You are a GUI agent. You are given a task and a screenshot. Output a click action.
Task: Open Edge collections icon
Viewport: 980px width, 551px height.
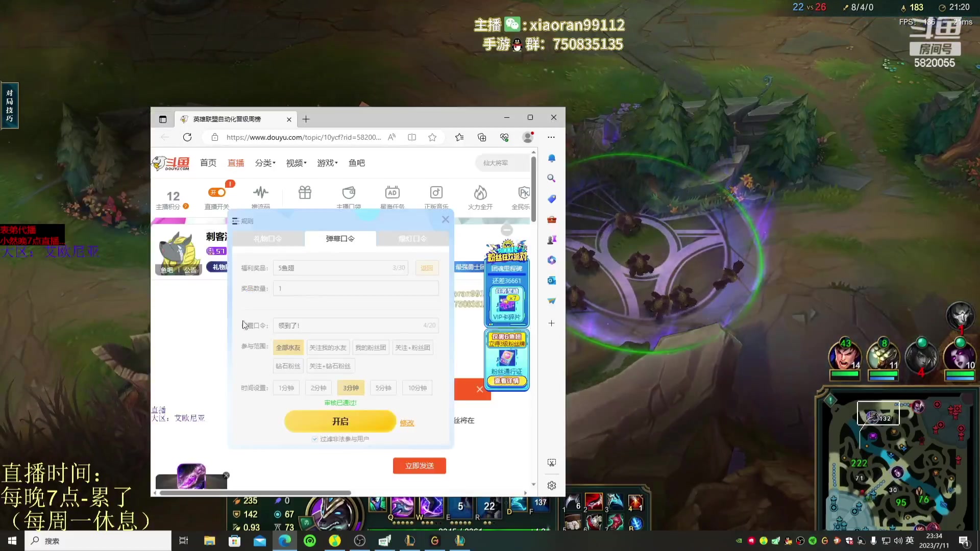482,137
